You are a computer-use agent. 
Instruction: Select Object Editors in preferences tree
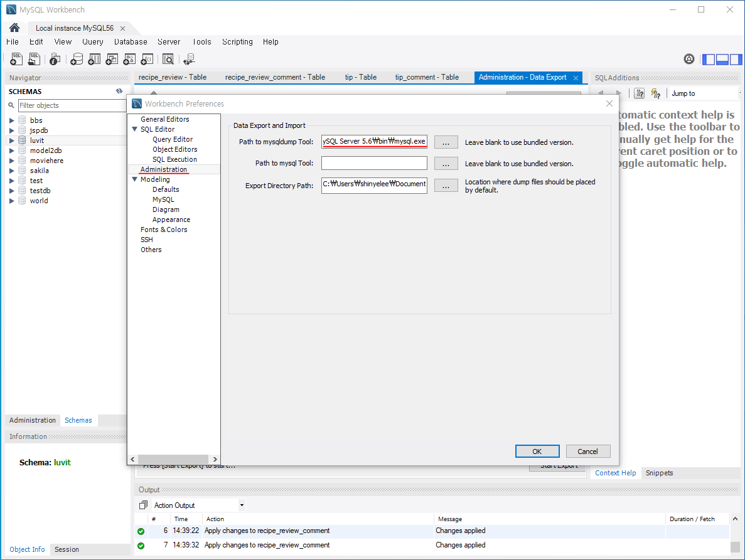tap(175, 149)
